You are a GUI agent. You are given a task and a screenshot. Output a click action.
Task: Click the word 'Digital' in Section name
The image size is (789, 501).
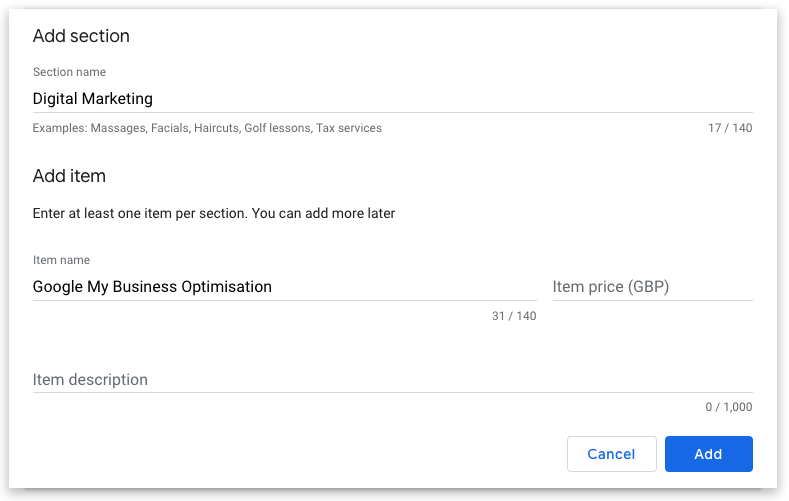click(x=56, y=99)
